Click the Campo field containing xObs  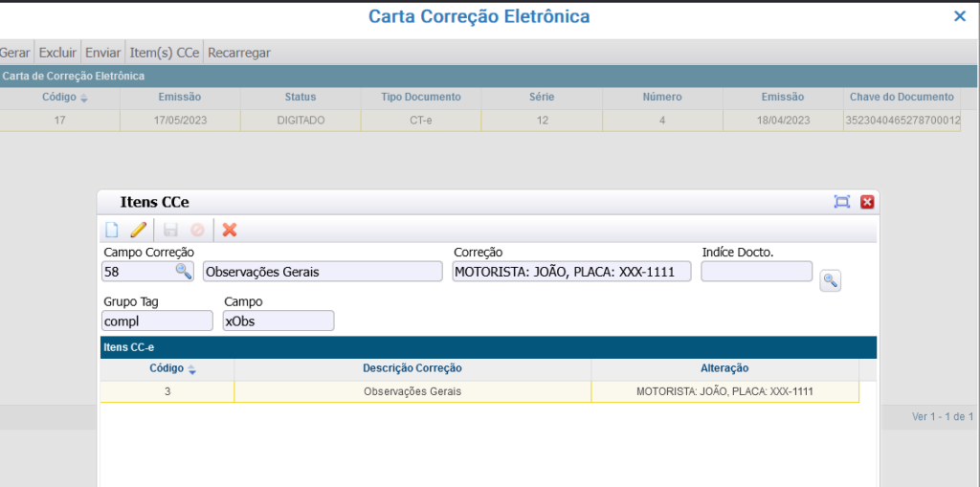tap(278, 321)
